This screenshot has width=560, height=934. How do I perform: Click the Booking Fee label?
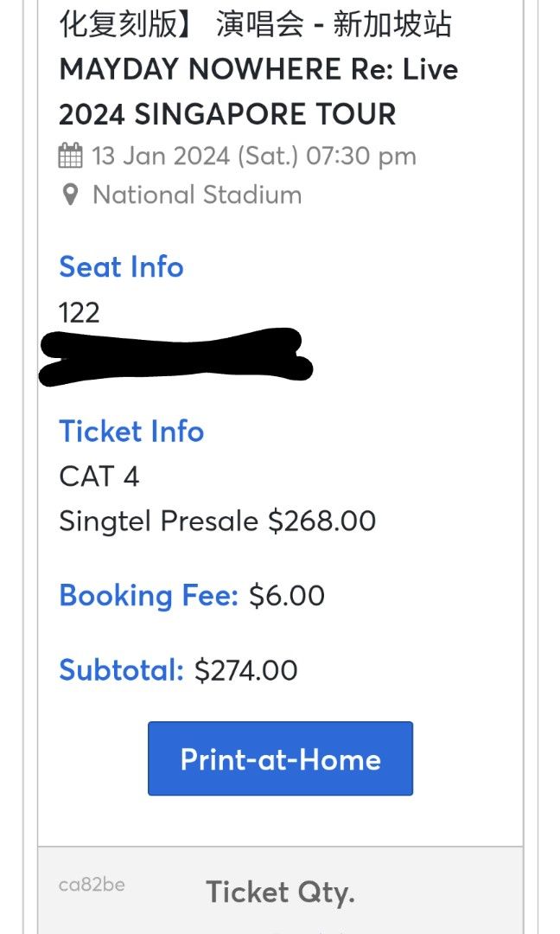tap(149, 596)
